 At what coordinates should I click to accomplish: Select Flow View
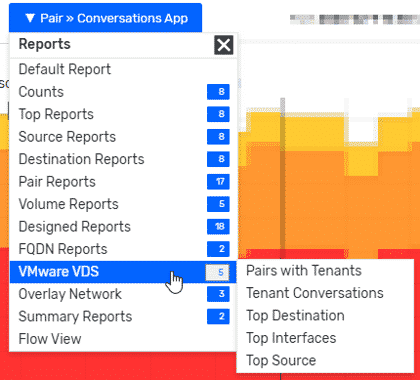123,339
